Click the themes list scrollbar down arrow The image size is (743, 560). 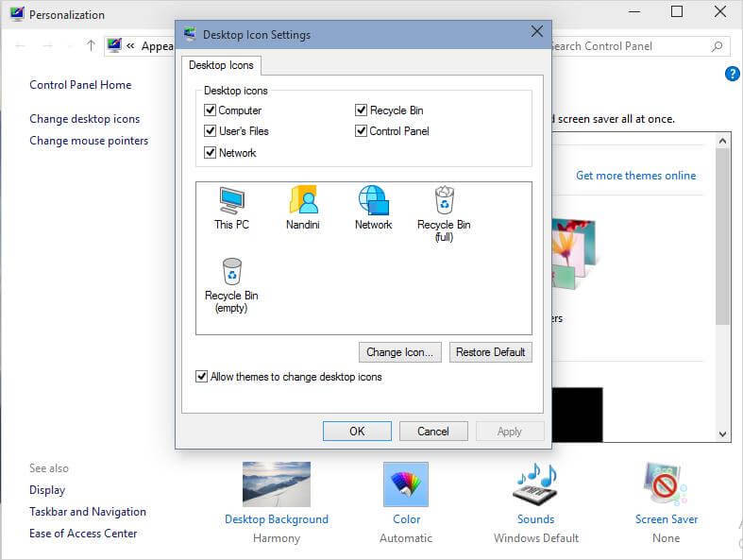tap(722, 433)
